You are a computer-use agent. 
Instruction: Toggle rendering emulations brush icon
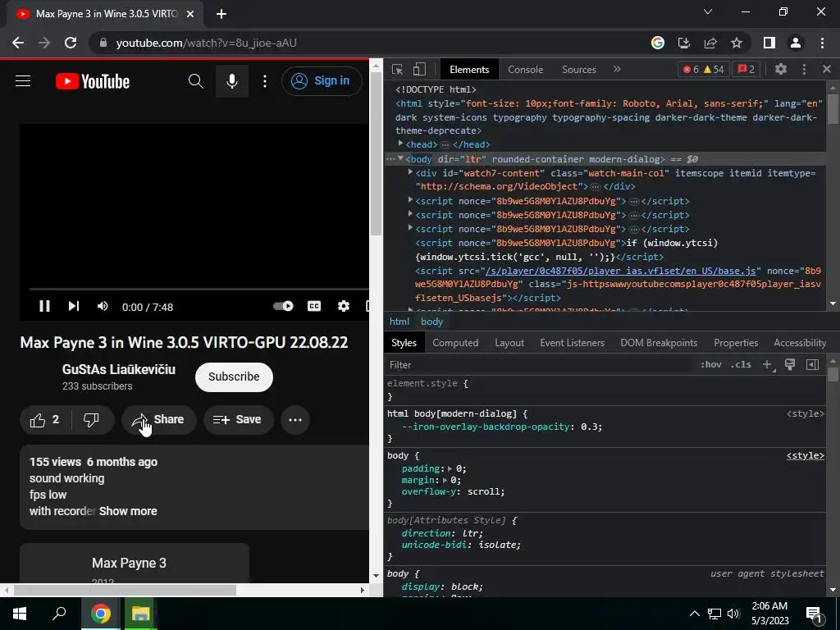[x=790, y=365]
